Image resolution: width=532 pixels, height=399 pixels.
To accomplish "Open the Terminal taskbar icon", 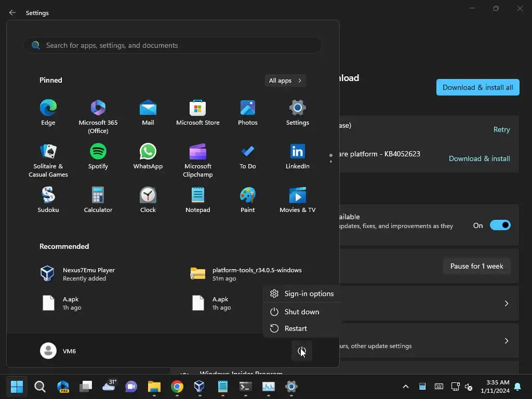I will pos(246,386).
